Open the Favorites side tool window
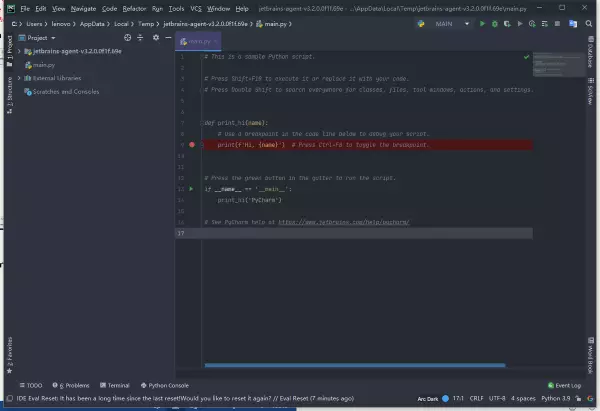 pyautogui.click(x=10, y=355)
